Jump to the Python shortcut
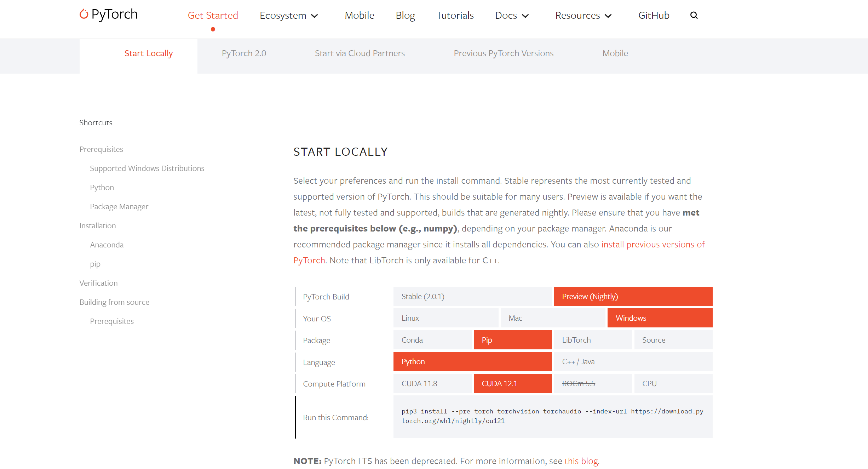 coord(102,187)
